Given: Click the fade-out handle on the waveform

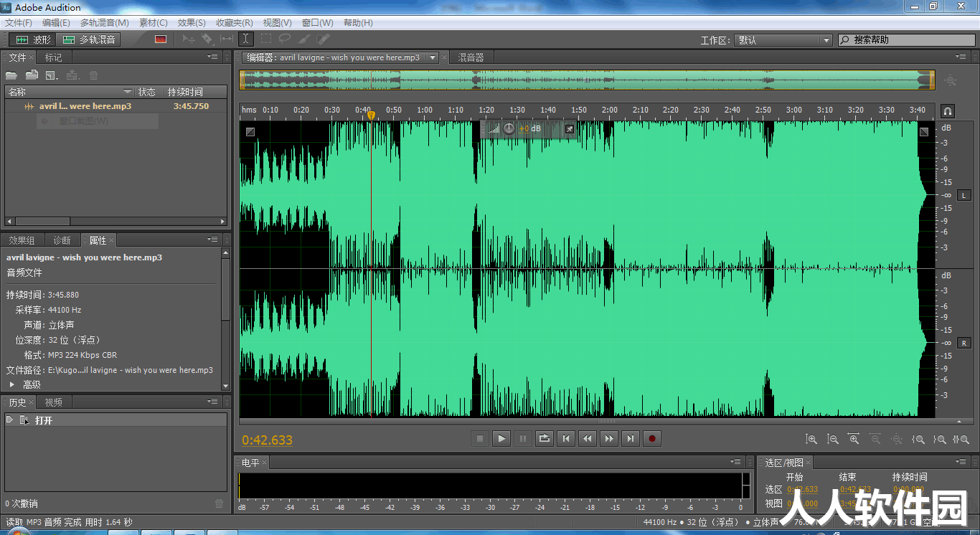Looking at the screenshot, I should (x=924, y=131).
